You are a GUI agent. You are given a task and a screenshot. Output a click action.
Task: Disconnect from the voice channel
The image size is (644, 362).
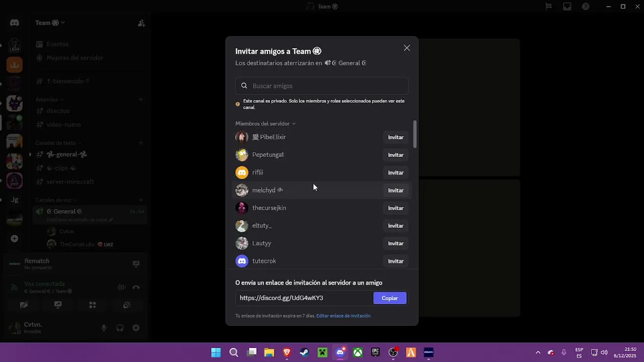[x=136, y=287]
